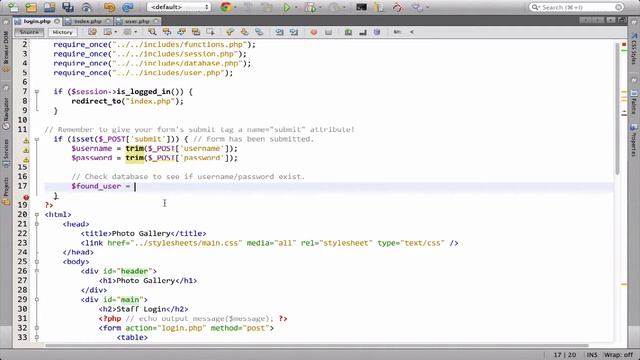Stop macro recording icon
This screenshot has width=640, height=360.
click(328, 32)
